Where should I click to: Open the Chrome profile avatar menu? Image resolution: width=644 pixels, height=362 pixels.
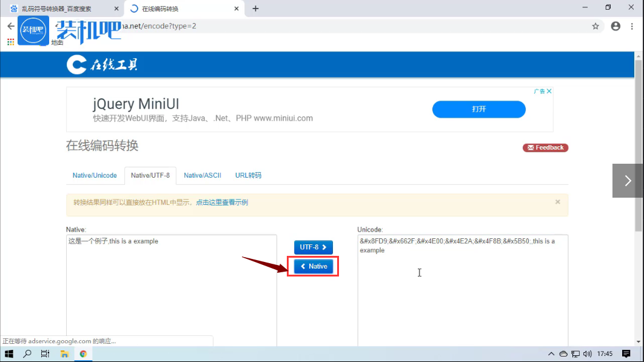(615, 26)
